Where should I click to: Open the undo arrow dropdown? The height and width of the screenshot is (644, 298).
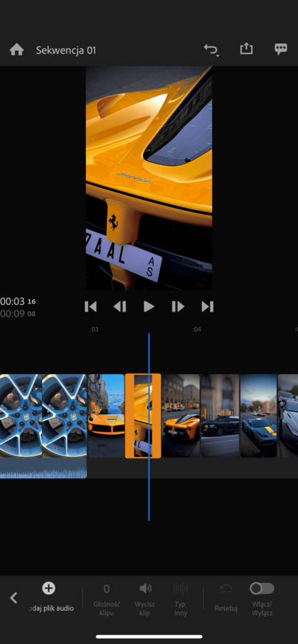tap(211, 50)
